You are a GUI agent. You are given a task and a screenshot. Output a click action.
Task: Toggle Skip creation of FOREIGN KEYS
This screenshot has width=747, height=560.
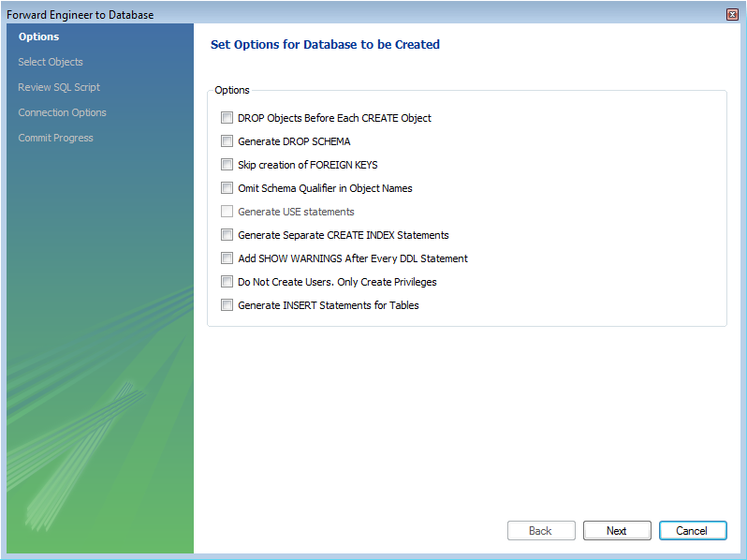pyautogui.click(x=227, y=165)
